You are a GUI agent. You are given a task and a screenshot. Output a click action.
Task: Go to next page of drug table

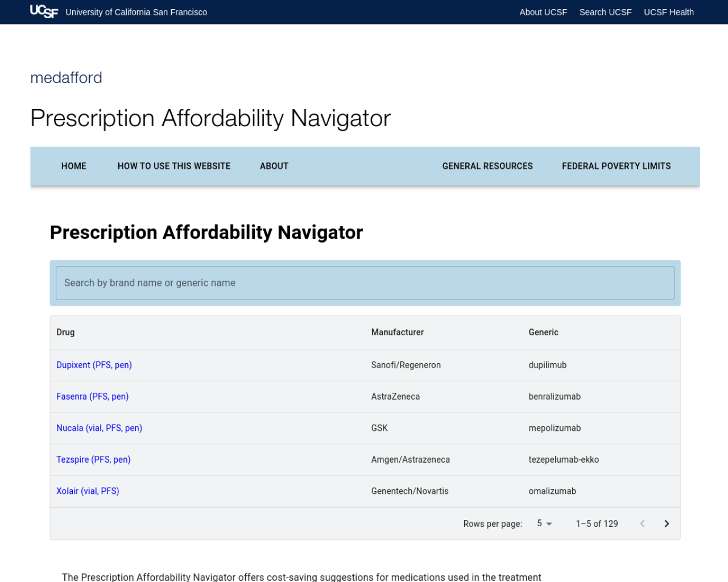tap(667, 523)
